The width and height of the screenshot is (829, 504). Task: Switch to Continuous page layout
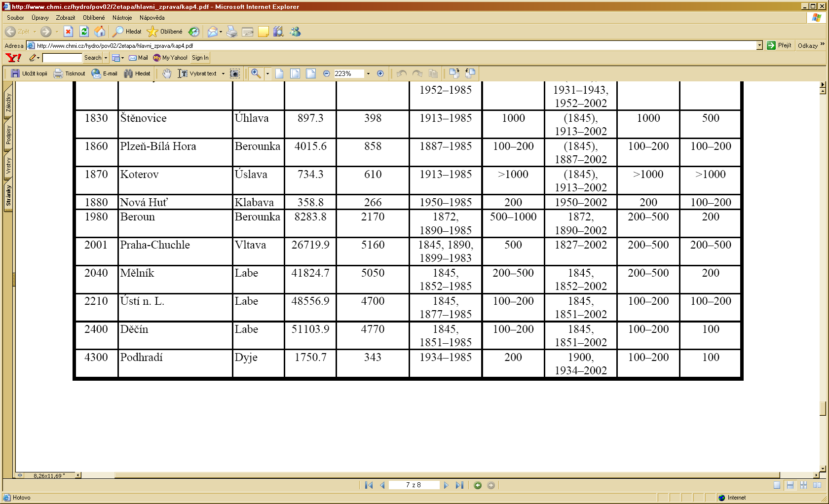(791, 485)
